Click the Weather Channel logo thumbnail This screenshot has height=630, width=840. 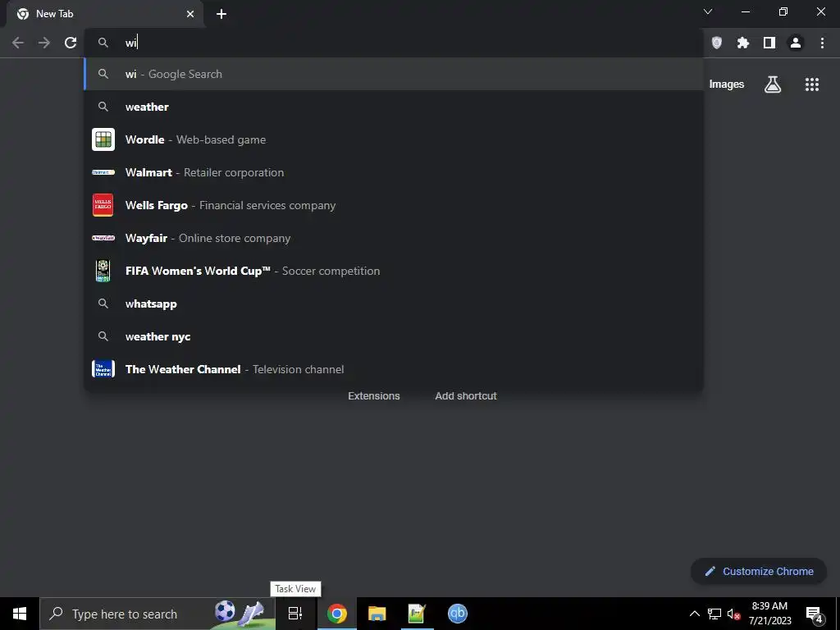[103, 369]
